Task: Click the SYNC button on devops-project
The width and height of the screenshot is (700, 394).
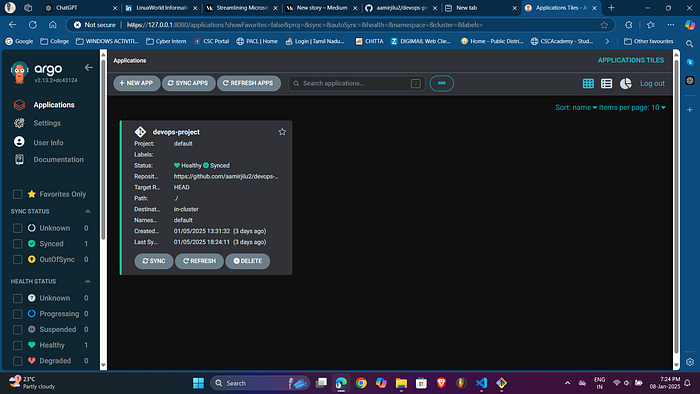Action: (154, 261)
